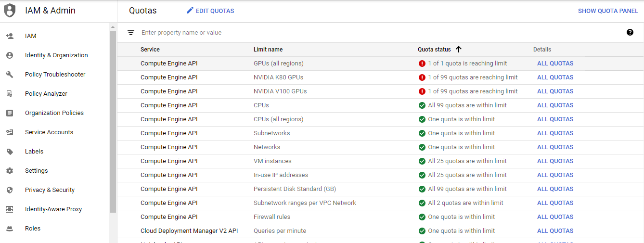Click the Identity-Aware Proxy sidebar icon
644x243 pixels.
click(10, 209)
